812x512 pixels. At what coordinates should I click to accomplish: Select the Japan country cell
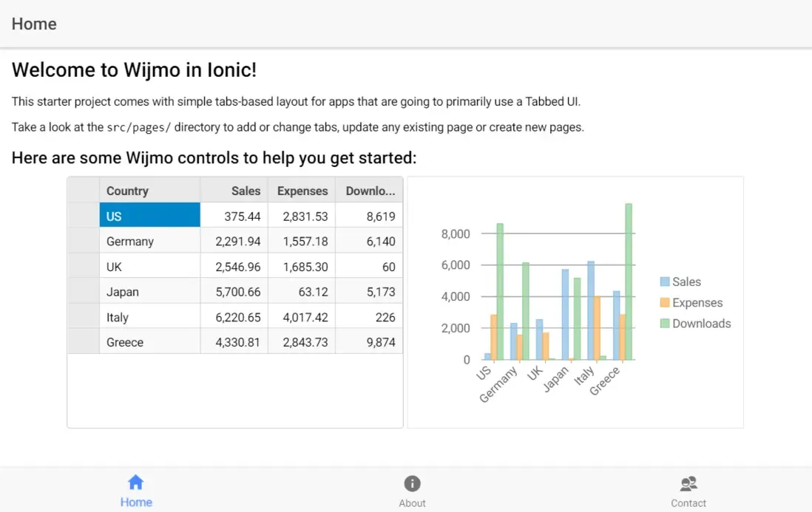click(x=149, y=291)
